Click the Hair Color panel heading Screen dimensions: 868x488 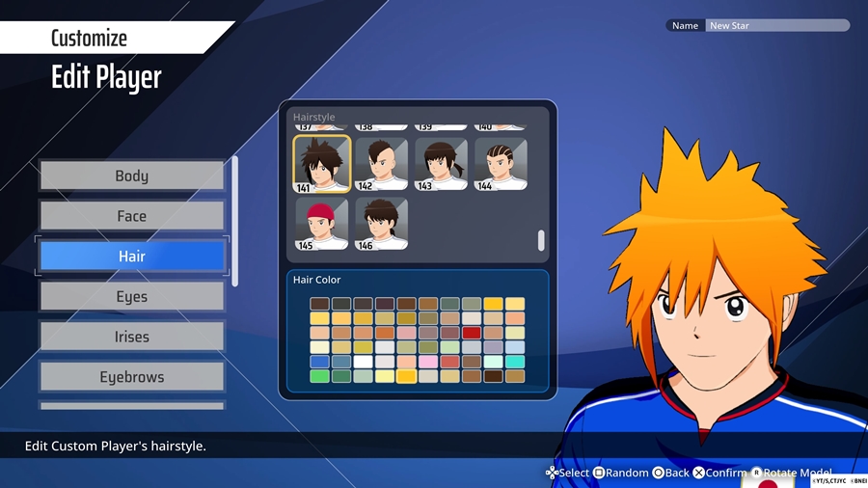point(316,280)
